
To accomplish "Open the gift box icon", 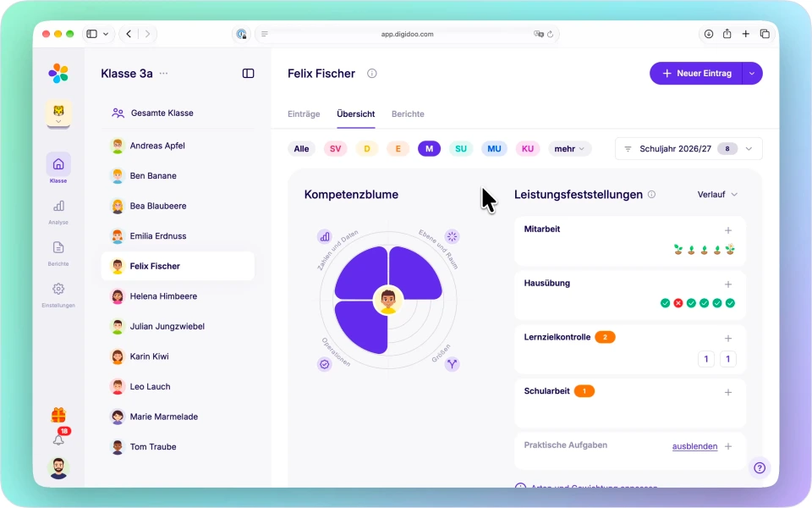I will pyautogui.click(x=58, y=415).
